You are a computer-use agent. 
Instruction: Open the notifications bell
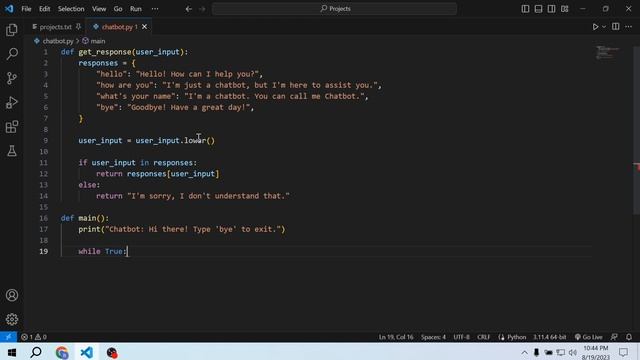(x=629, y=337)
